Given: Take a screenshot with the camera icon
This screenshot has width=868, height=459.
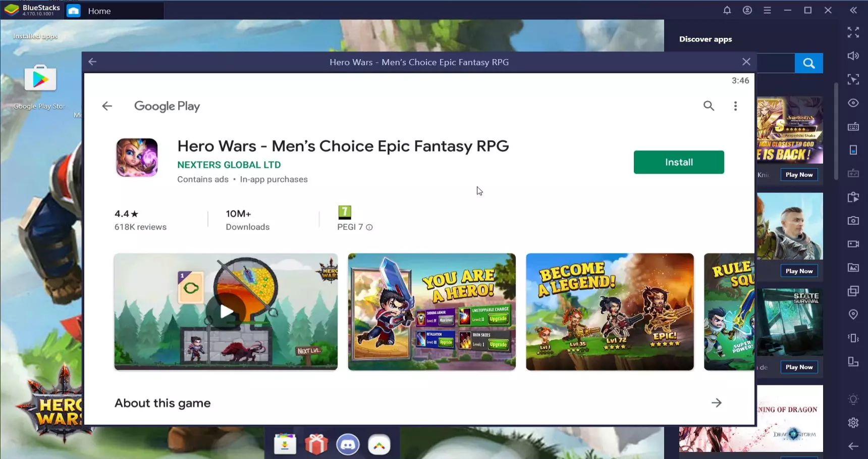Looking at the screenshot, I should [x=853, y=221].
